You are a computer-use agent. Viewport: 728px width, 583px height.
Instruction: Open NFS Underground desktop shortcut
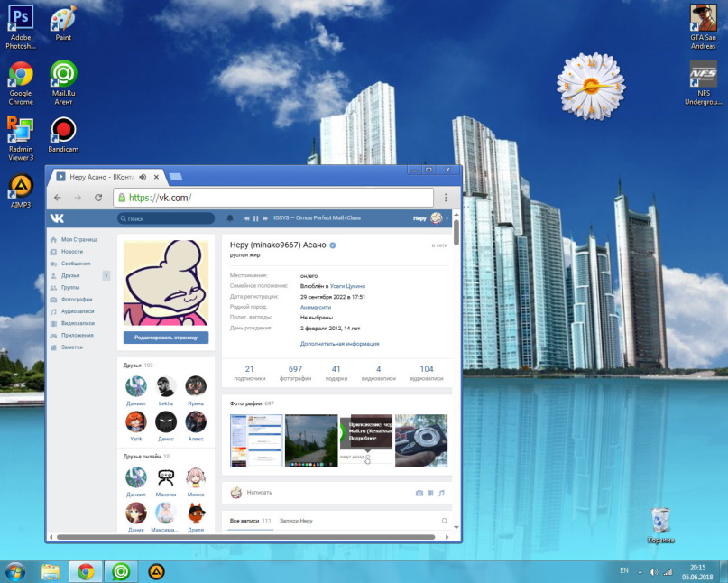(x=703, y=83)
